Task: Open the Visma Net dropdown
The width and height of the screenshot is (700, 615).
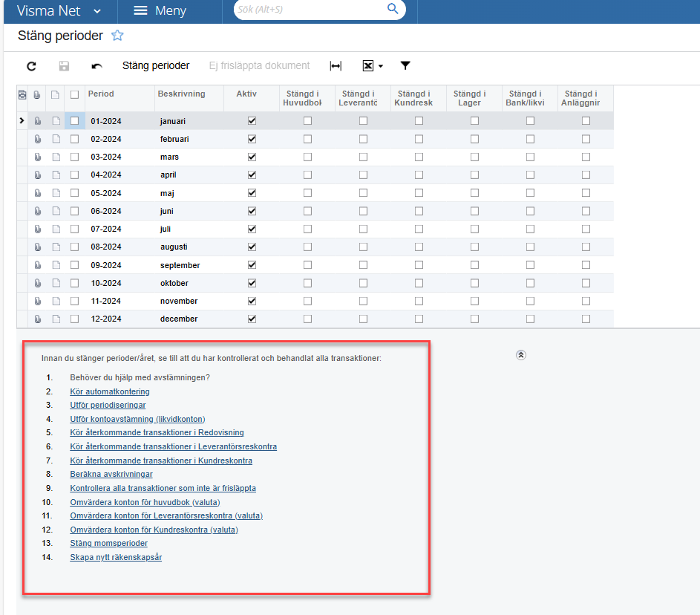Action: point(98,11)
